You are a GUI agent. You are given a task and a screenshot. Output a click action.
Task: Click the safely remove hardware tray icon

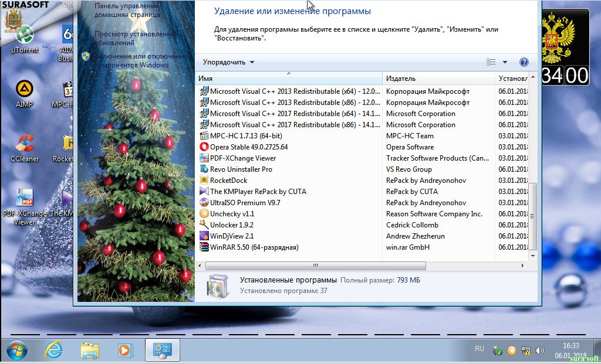point(498,350)
